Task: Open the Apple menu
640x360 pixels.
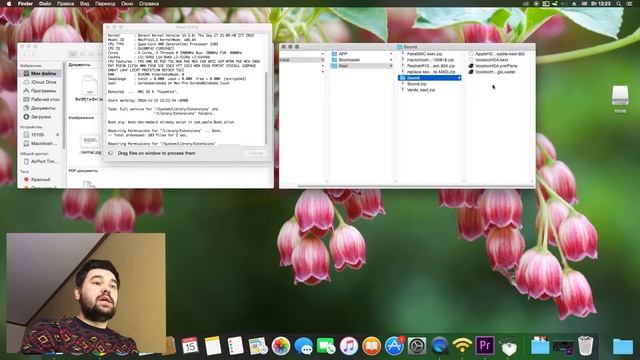Action: pos(9,4)
